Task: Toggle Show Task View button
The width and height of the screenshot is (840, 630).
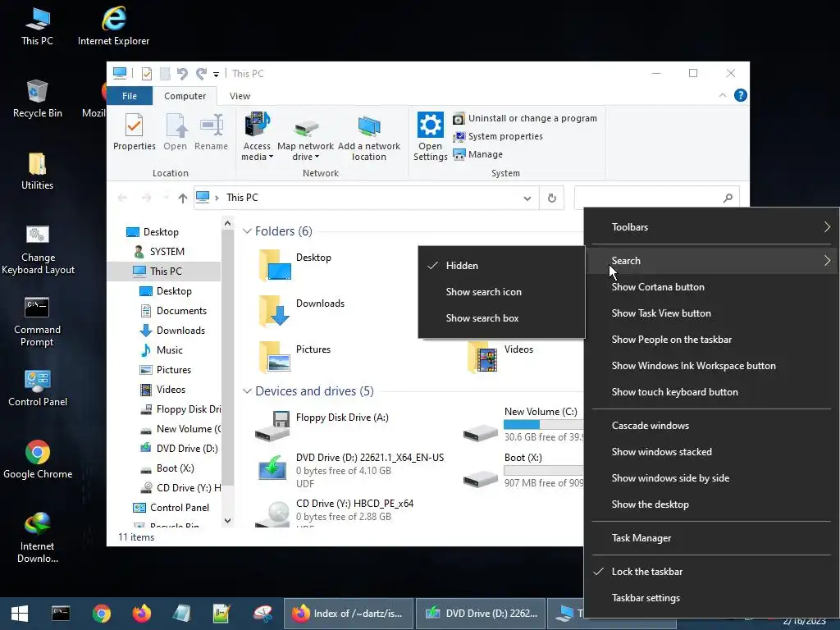Action: pos(711,313)
